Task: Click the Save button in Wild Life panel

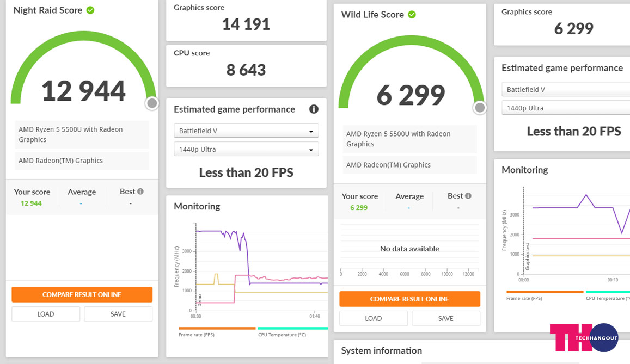Action: click(446, 319)
